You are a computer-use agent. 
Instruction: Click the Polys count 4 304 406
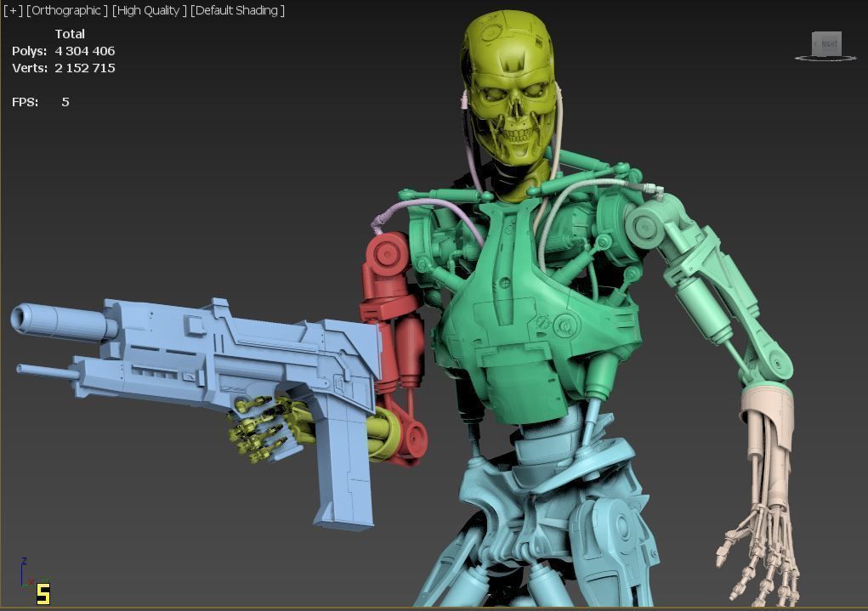pos(85,51)
